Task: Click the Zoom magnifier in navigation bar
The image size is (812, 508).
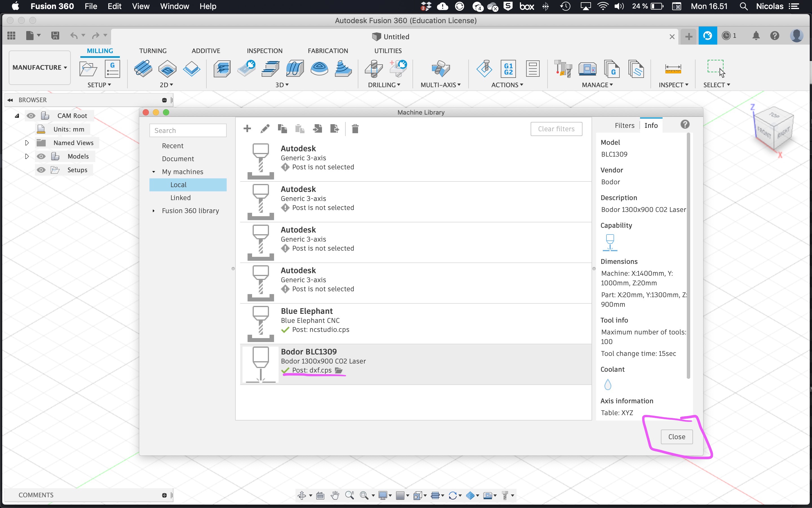Action: pyautogui.click(x=349, y=495)
